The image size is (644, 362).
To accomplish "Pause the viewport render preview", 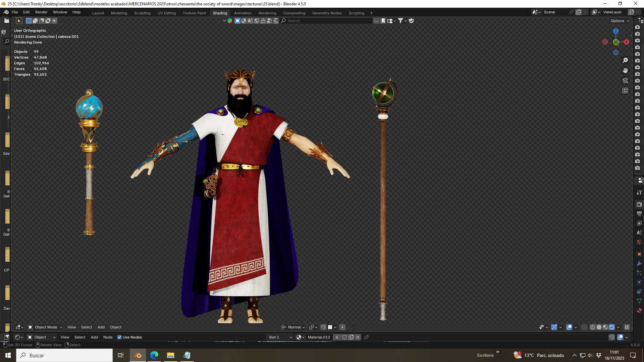I will coord(627,327).
